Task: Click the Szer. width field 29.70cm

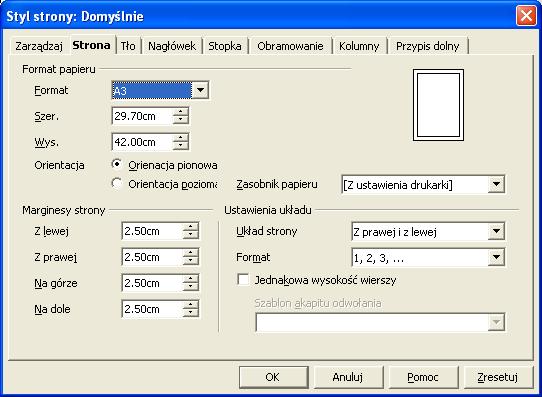Action: [142, 116]
